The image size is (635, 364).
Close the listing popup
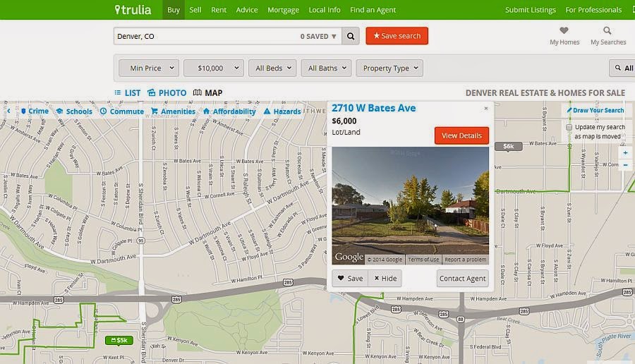click(x=486, y=108)
